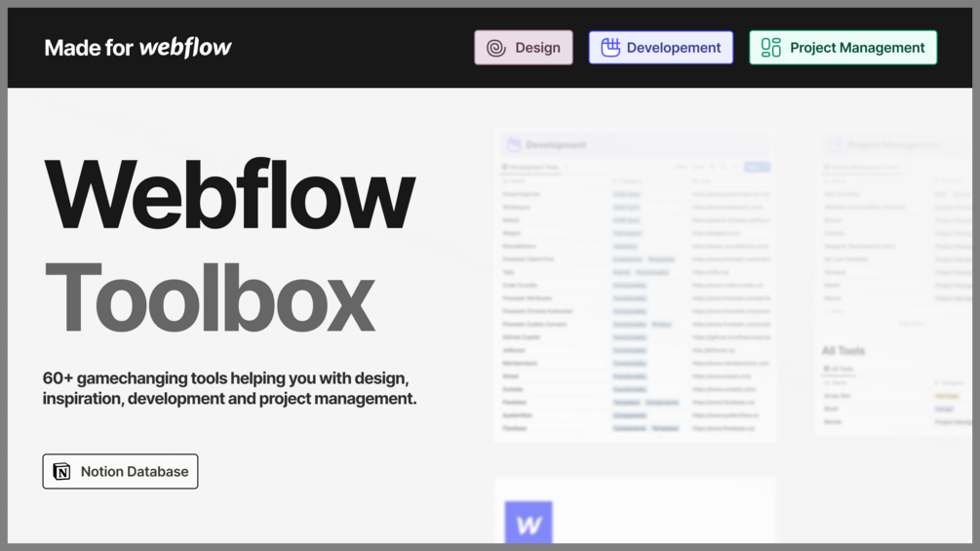Click the '60+ gamechanging tools' description text
This screenshot has width=980, height=551.
click(x=229, y=388)
